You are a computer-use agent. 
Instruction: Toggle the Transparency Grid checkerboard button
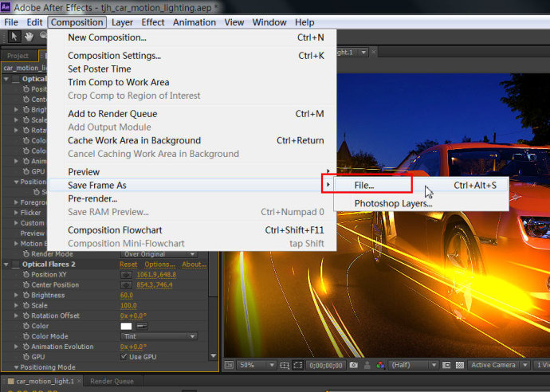pos(459,366)
